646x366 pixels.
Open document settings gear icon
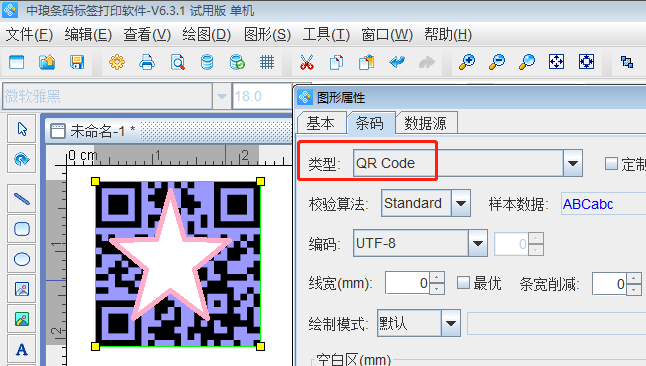point(117,63)
